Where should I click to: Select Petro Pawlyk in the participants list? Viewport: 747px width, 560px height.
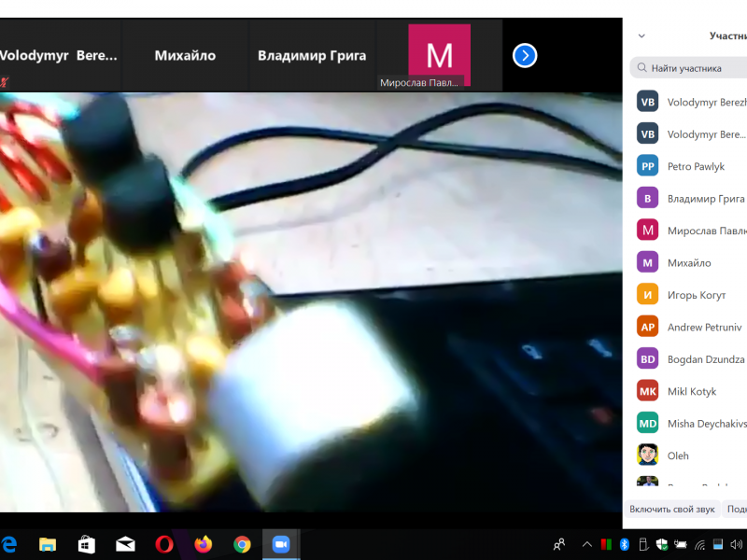coord(695,166)
